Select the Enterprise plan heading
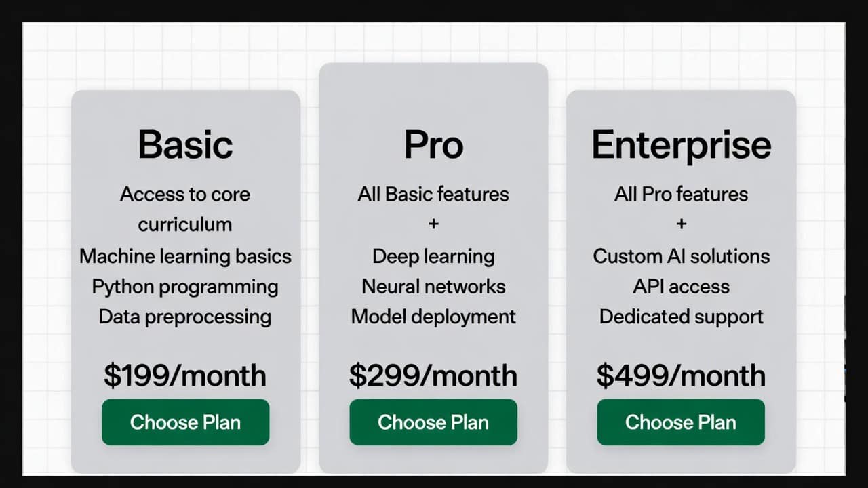The width and height of the screenshot is (868, 488). click(x=682, y=144)
